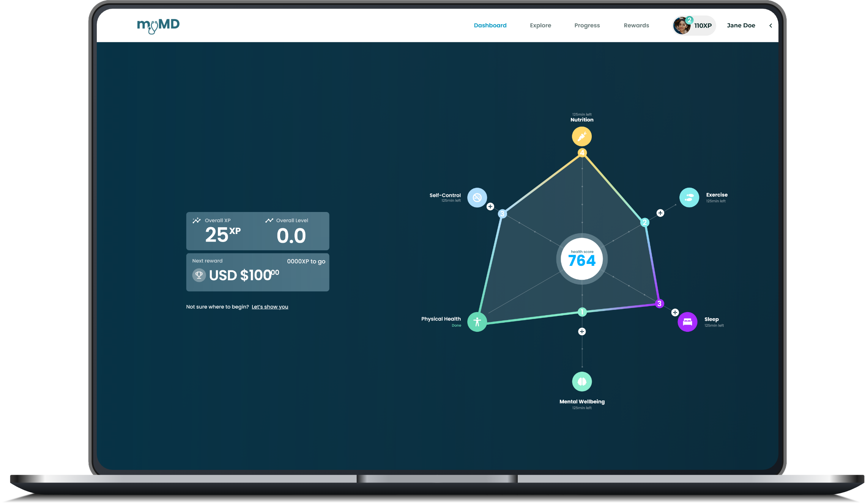Click the Jane Doe user name

tap(741, 25)
